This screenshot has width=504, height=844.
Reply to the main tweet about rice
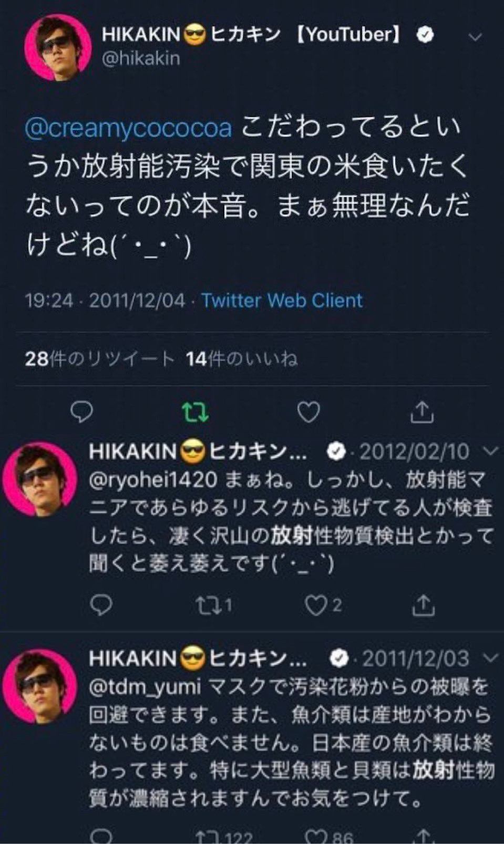click(81, 413)
